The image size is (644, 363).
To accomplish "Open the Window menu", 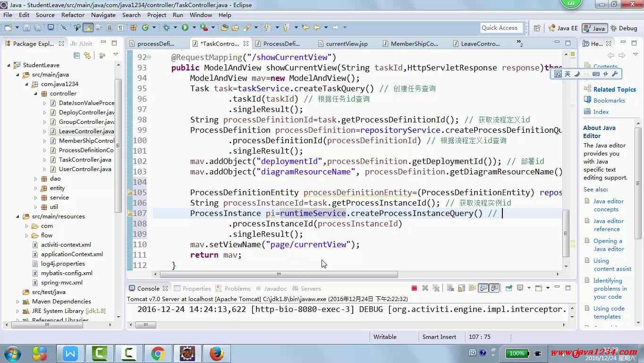I will (201, 15).
